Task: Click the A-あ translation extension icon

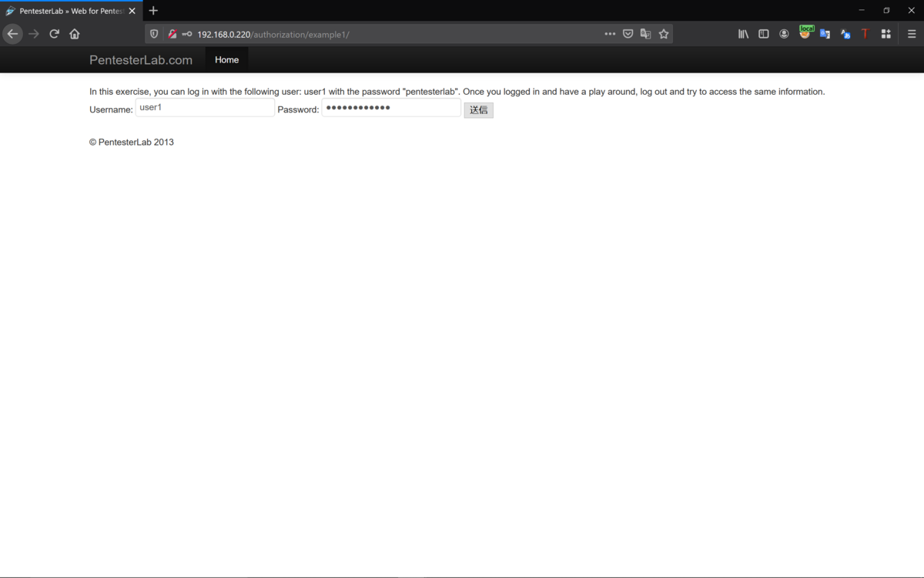Action: pyautogui.click(x=845, y=34)
